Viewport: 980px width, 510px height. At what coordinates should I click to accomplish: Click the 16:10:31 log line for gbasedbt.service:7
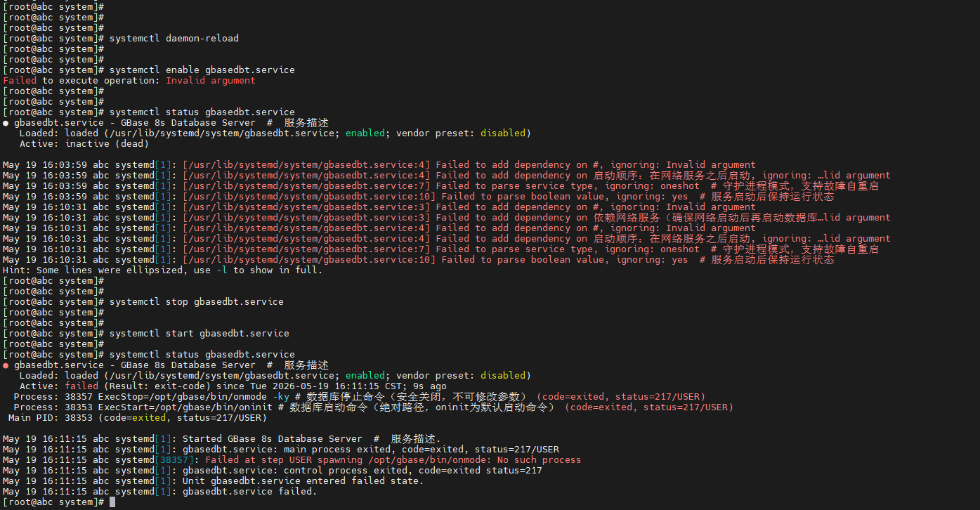coord(440,249)
